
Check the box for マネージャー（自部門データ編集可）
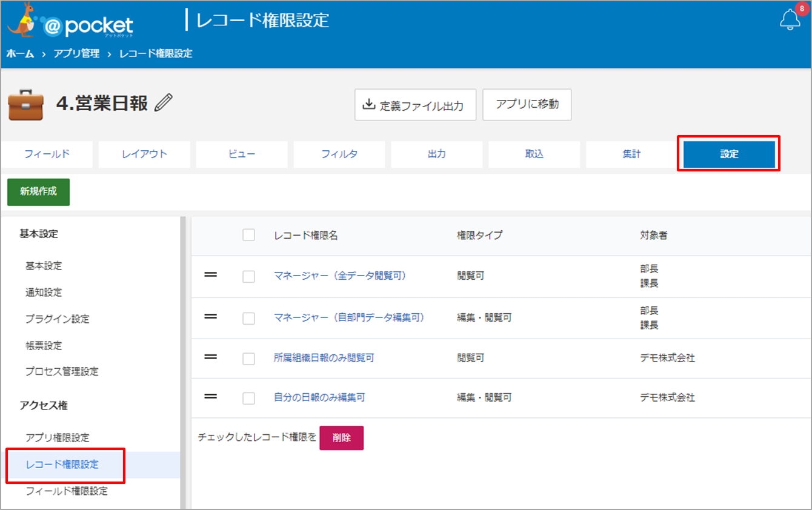(248, 318)
